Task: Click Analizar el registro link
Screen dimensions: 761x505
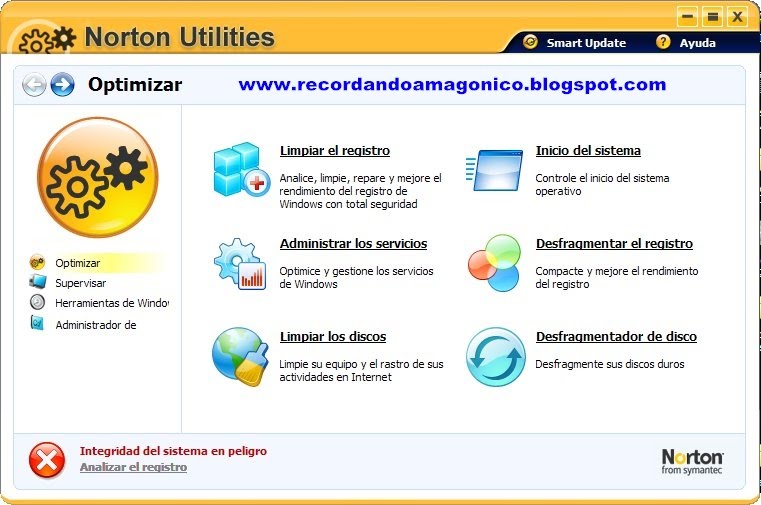Action: click(x=133, y=467)
